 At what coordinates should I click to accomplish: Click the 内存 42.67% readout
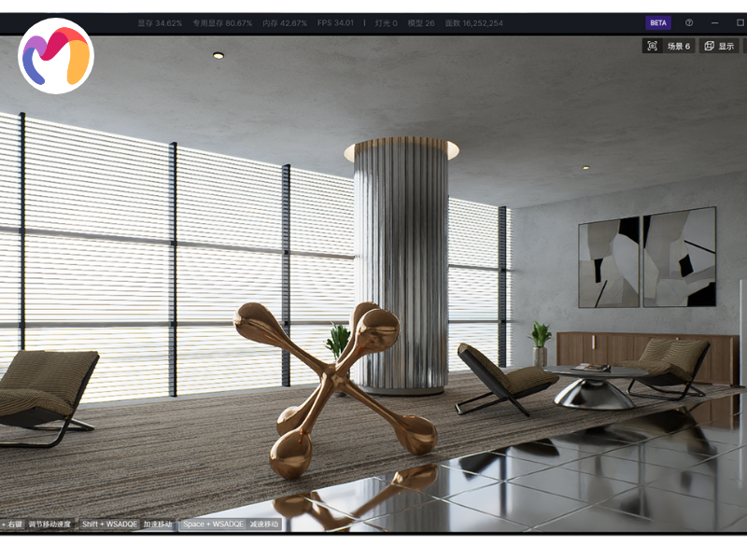point(284,22)
